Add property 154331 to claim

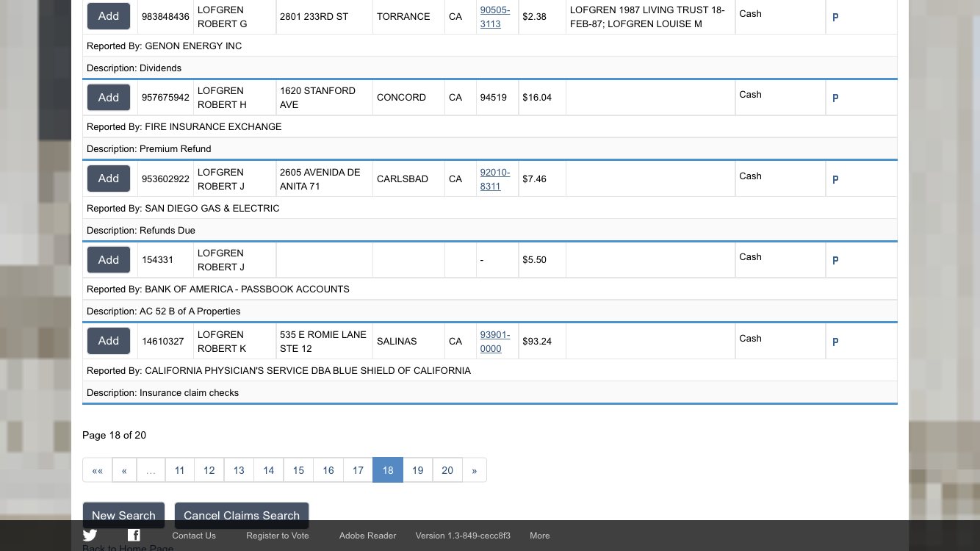coord(109,259)
